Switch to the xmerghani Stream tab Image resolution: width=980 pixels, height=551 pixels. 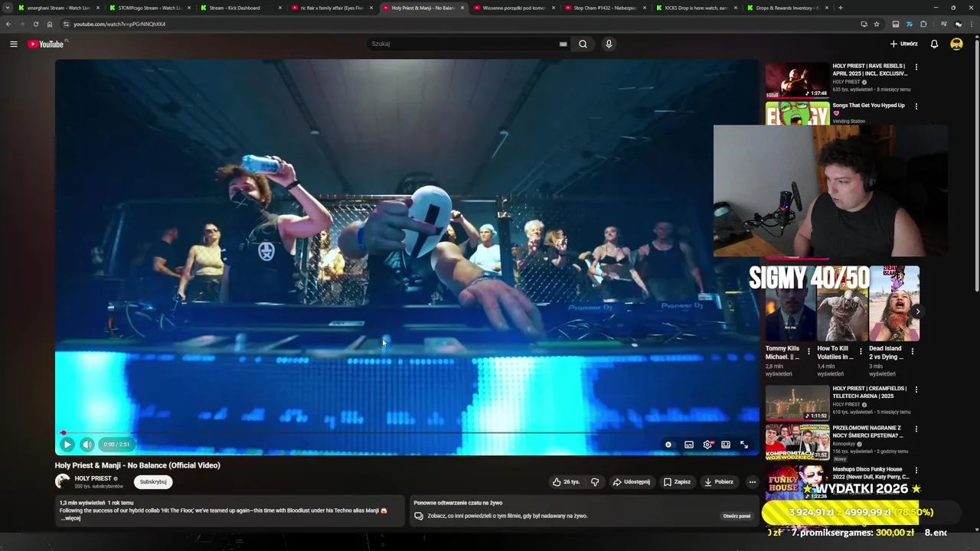click(58, 8)
